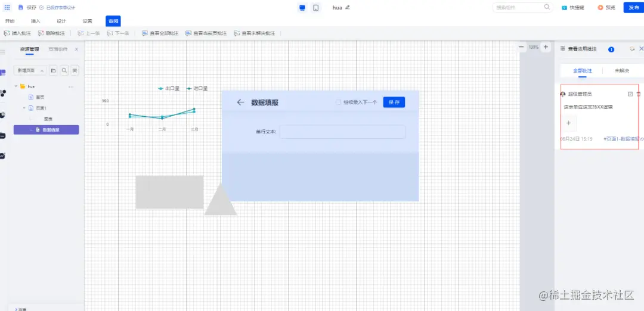Image resolution: width=644 pixels, height=311 pixels.
Task: Open the 设置 ribbon tab
Action: pyautogui.click(x=87, y=21)
